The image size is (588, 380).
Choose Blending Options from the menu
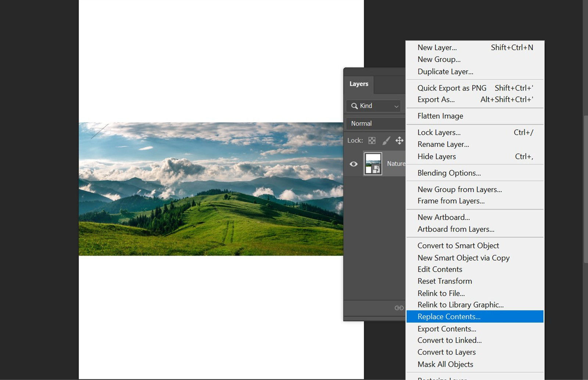pyautogui.click(x=449, y=173)
